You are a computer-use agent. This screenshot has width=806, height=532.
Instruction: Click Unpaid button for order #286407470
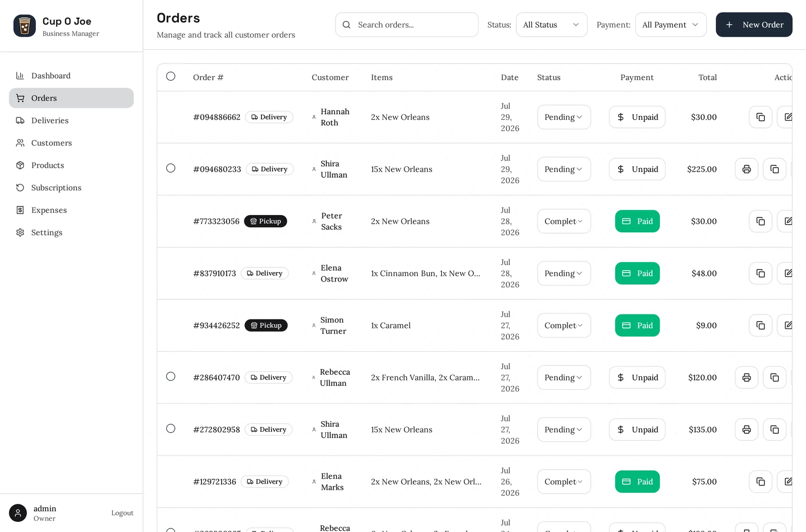637,377
